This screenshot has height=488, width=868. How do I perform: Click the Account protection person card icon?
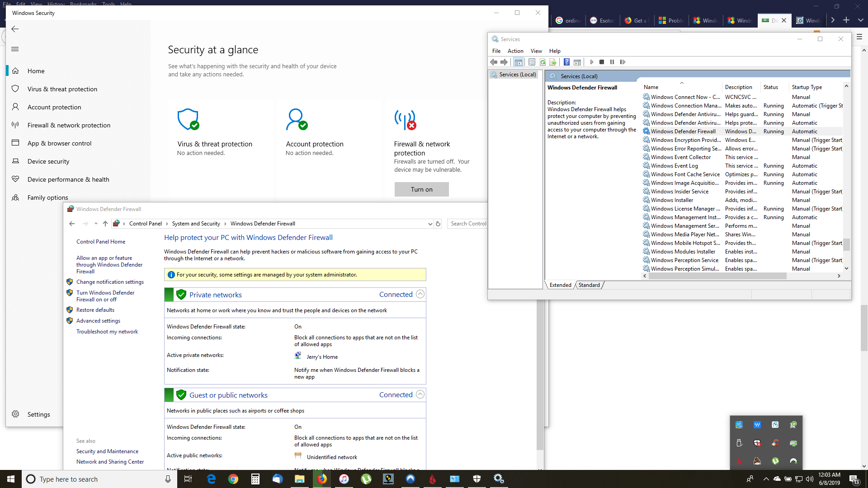pos(297,119)
